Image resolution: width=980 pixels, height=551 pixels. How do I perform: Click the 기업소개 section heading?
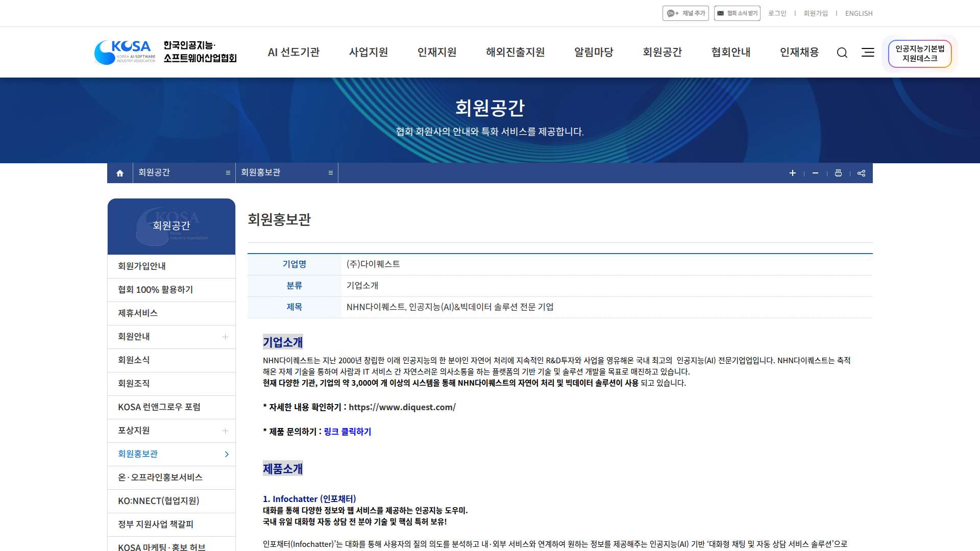(283, 342)
